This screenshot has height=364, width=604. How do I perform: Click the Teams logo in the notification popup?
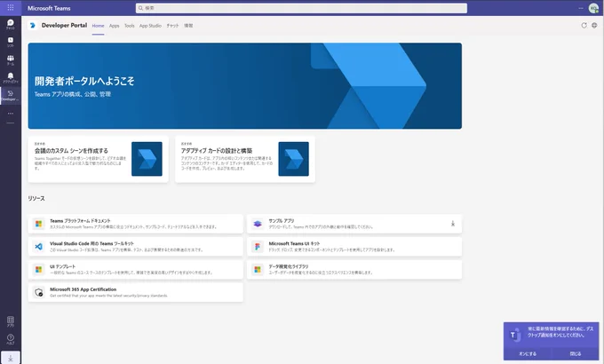[x=515, y=335]
